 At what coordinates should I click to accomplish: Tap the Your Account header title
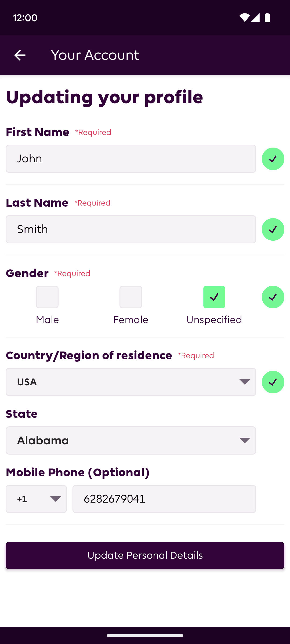point(95,55)
